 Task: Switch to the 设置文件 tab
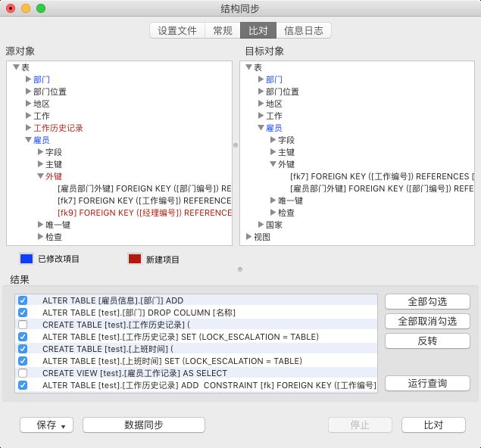177,30
